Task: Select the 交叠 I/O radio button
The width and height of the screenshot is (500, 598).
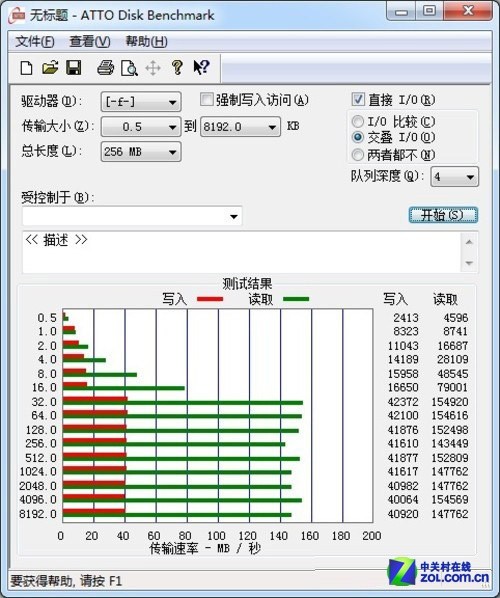Action: click(x=357, y=137)
